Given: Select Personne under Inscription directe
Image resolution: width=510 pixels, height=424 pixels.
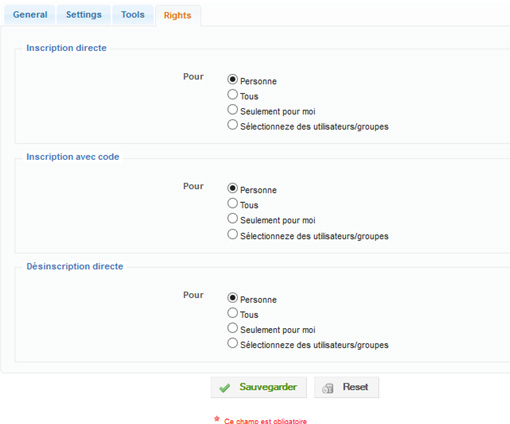Looking at the screenshot, I should (232, 79).
